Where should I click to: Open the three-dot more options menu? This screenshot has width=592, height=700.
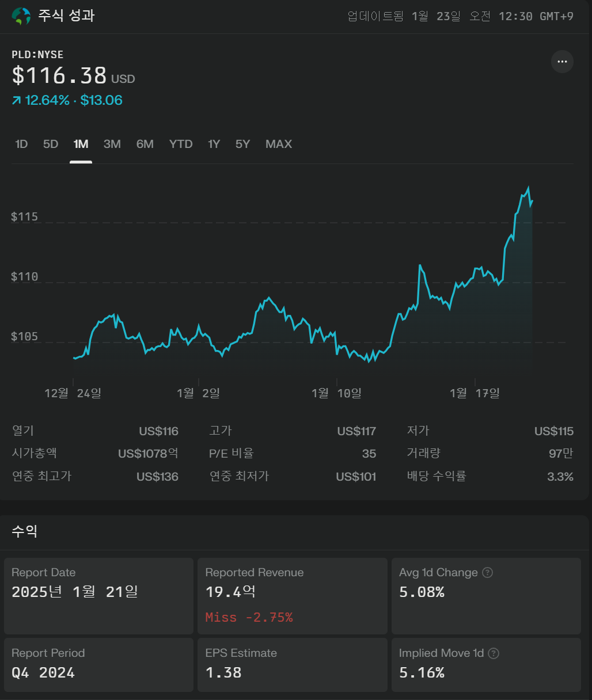[562, 62]
